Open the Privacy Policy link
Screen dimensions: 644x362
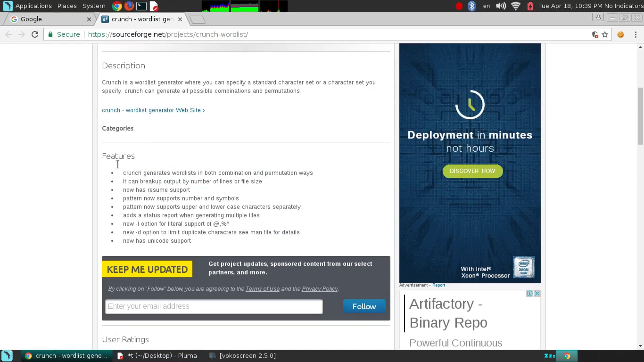[320, 289]
